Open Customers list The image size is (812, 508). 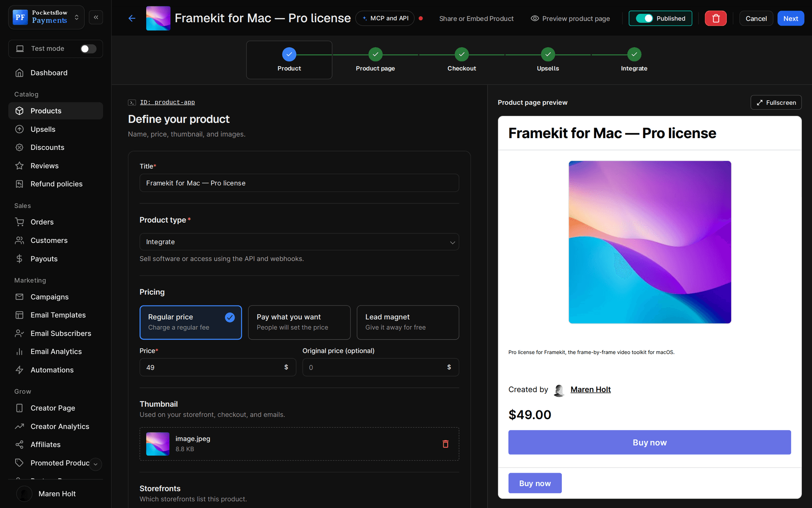[56, 240]
